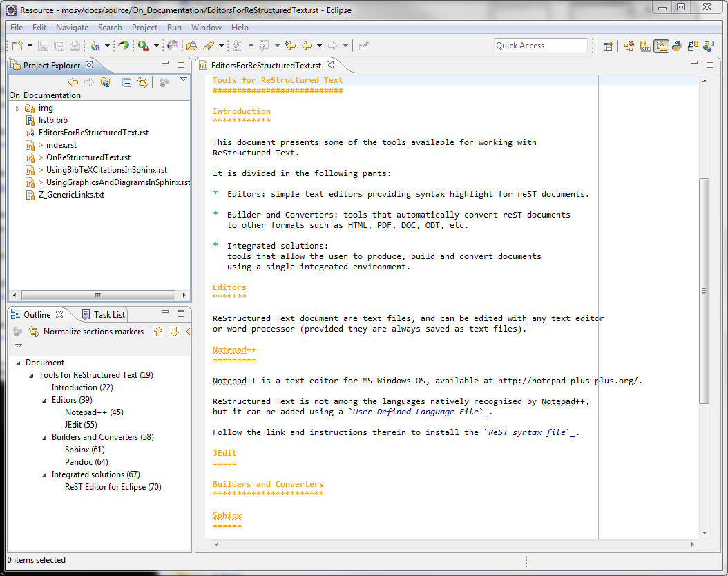Minimize the Project Explorer view
728x576 pixels.
(165, 63)
